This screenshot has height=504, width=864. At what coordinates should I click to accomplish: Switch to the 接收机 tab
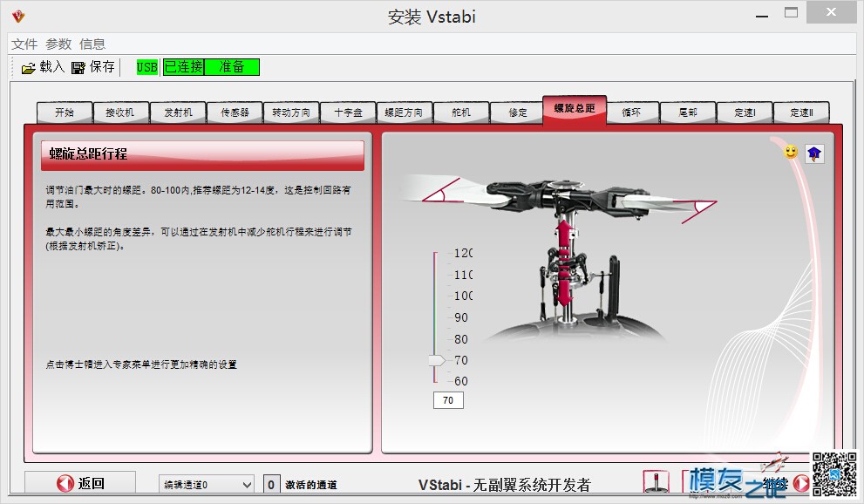(x=120, y=112)
